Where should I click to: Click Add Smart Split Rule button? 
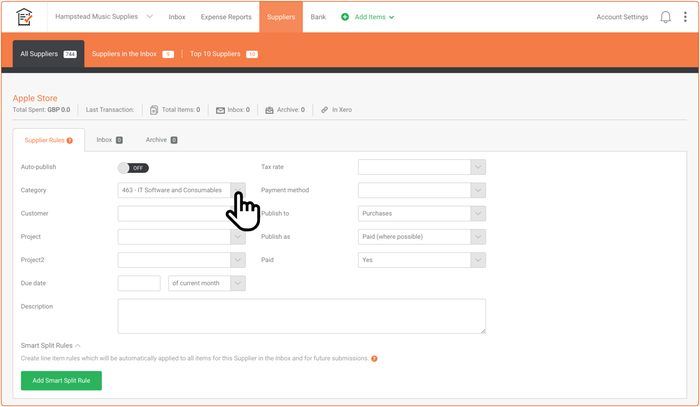61,381
